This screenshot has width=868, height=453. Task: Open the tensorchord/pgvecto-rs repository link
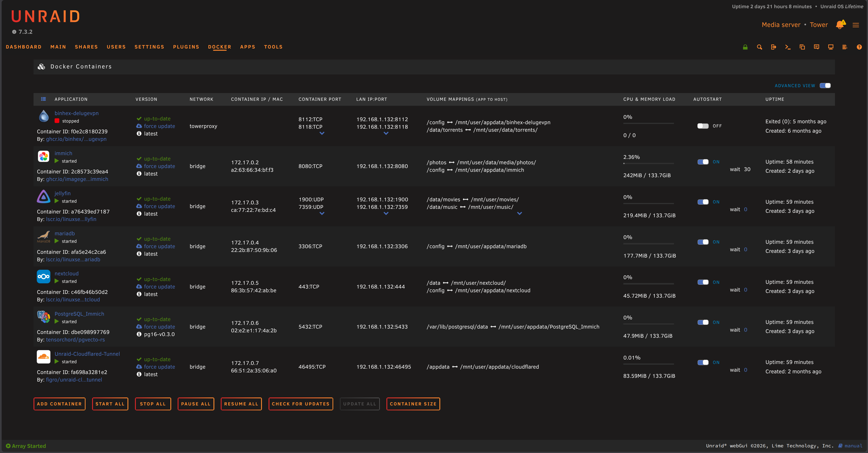pos(75,340)
